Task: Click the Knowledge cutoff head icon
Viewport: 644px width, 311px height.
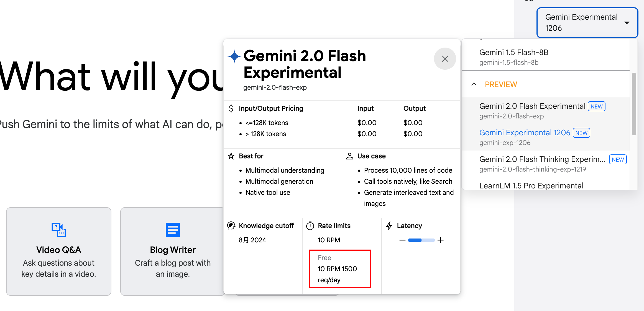Action: pyautogui.click(x=231, y=226)
